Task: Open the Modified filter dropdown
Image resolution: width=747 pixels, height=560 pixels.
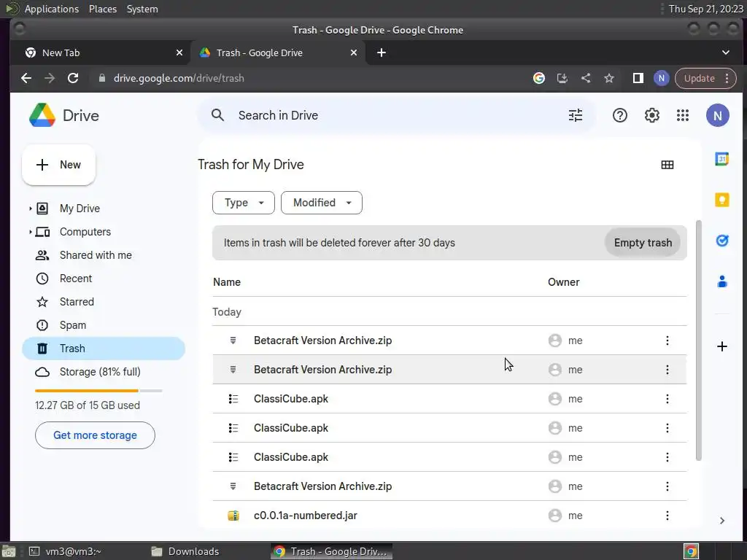Action: pyautogui.click(x=322, y=203)
